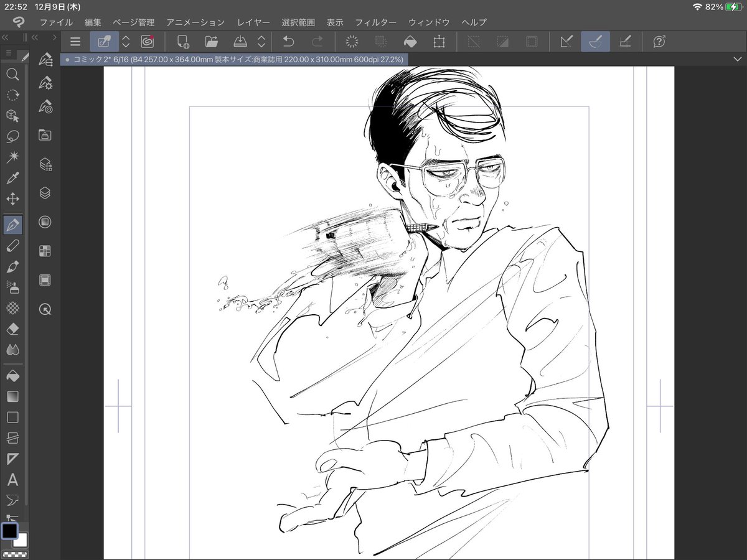Open the Navigator palette icon
This screenshot has height=560, width=747.
tap(45, 309)
